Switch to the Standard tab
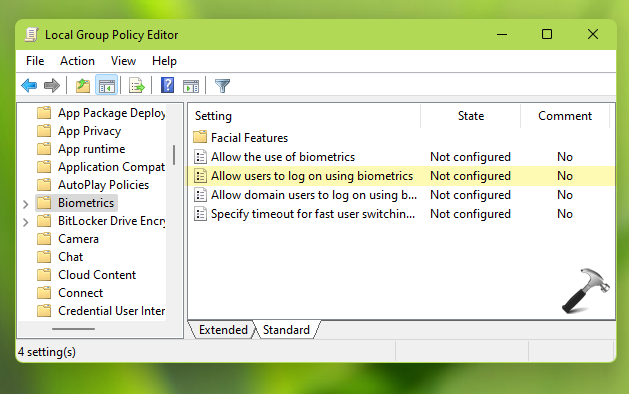The height and width of the screenshot is (394, 629). (x=286, y=330)
